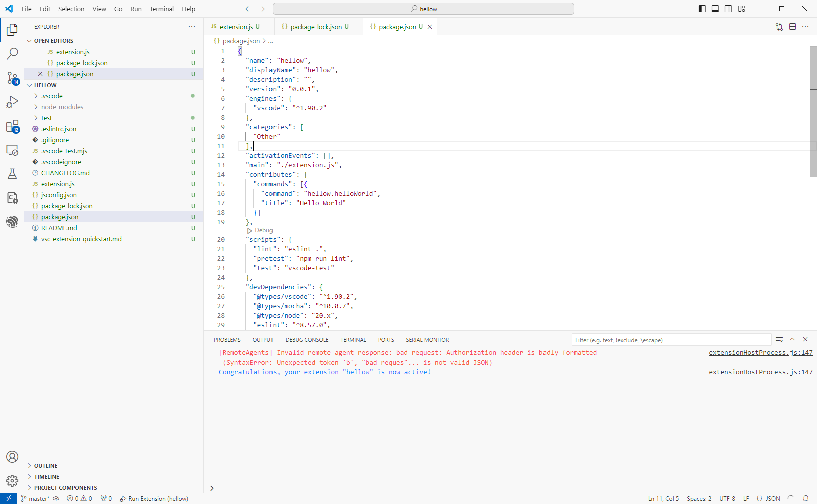Image resolution: width=817 pixels, height=504 pixels.
Task: Open the customize layout icon
Action: pyautogui.click(x=742, y=9)
